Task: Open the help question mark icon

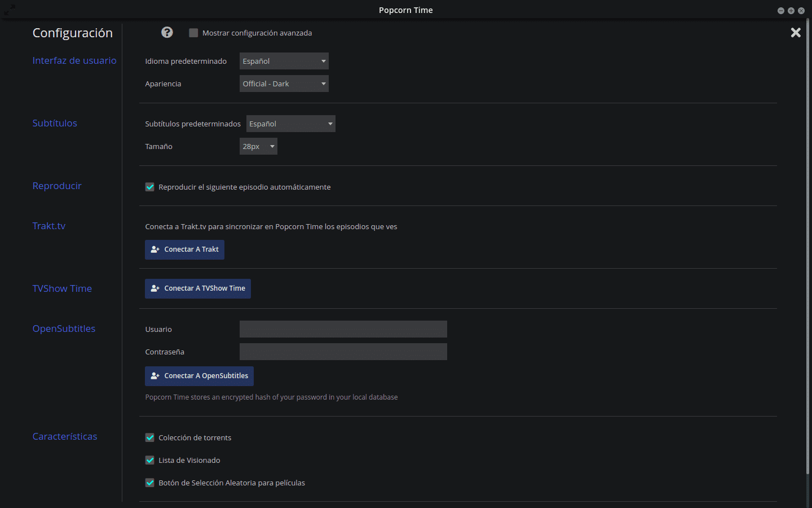Action: point(167,32)
